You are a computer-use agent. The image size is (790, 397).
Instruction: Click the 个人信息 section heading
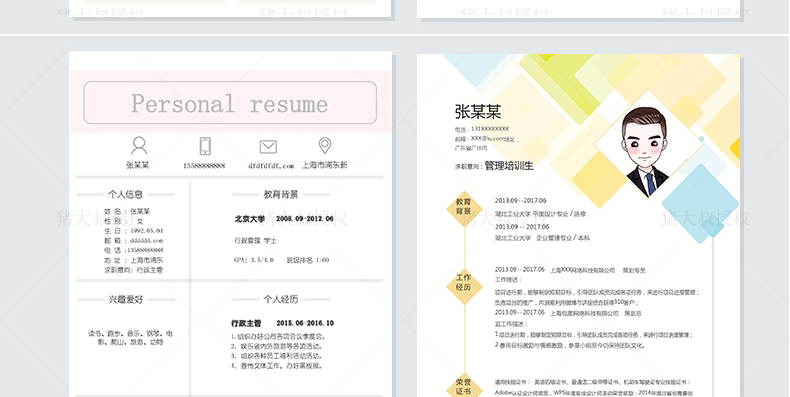point(125,194)
